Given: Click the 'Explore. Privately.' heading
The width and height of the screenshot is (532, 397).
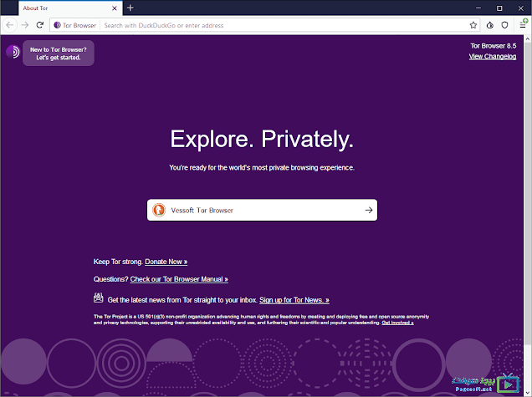Looking at the screenshot, I should click(x=262, y=139).
